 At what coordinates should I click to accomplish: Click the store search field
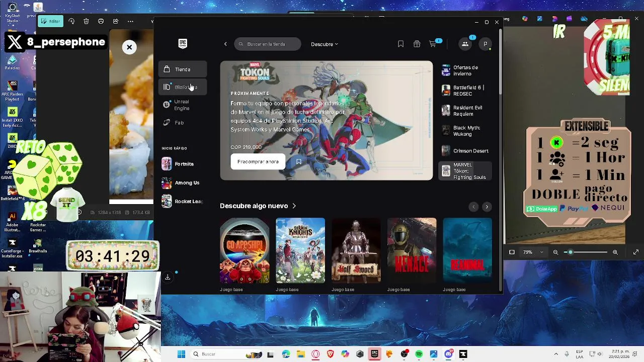pyautogui.click(x=268, y=44)
